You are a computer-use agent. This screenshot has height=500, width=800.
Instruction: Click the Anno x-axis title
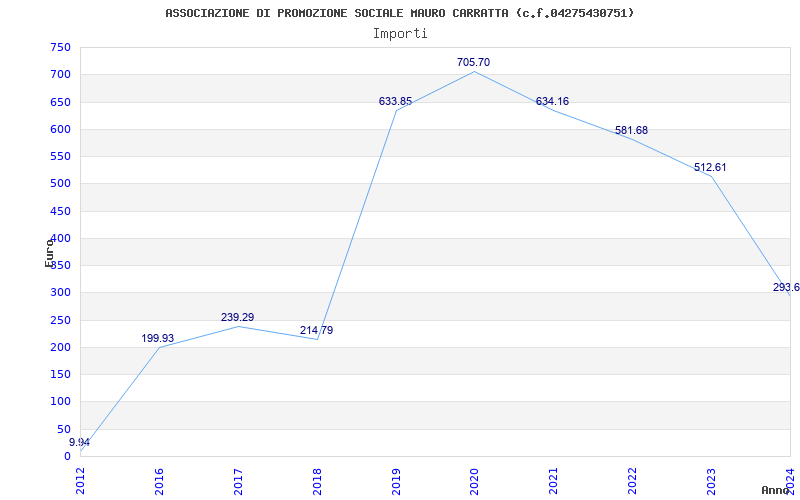click(775, 490)
